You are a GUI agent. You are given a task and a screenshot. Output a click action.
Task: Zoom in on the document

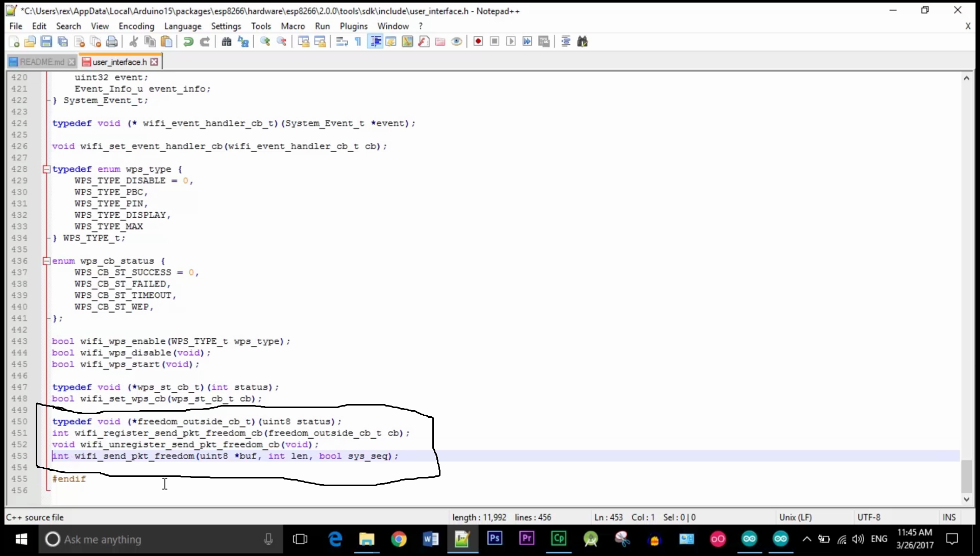[x=265, y=41]
